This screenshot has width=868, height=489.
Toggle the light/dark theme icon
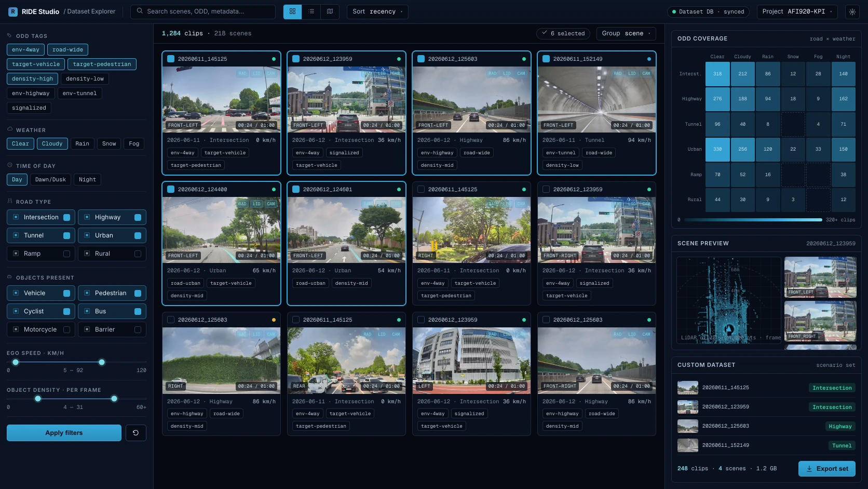852,11
